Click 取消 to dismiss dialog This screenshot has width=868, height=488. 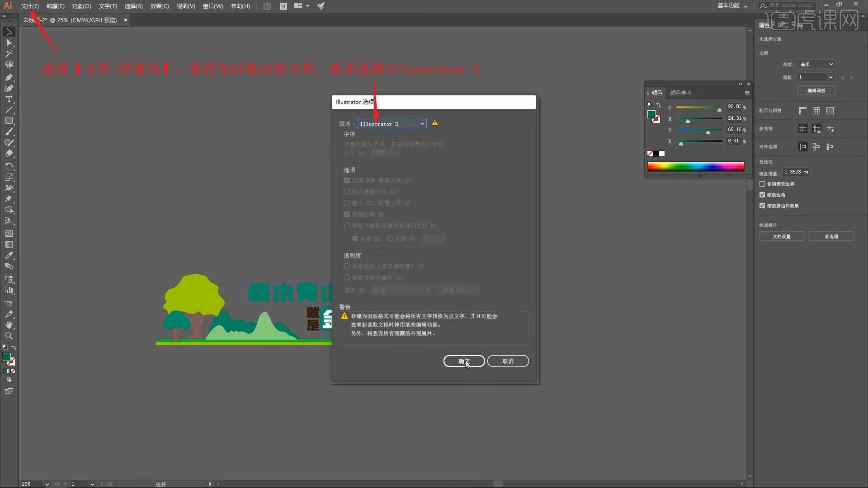508,361
